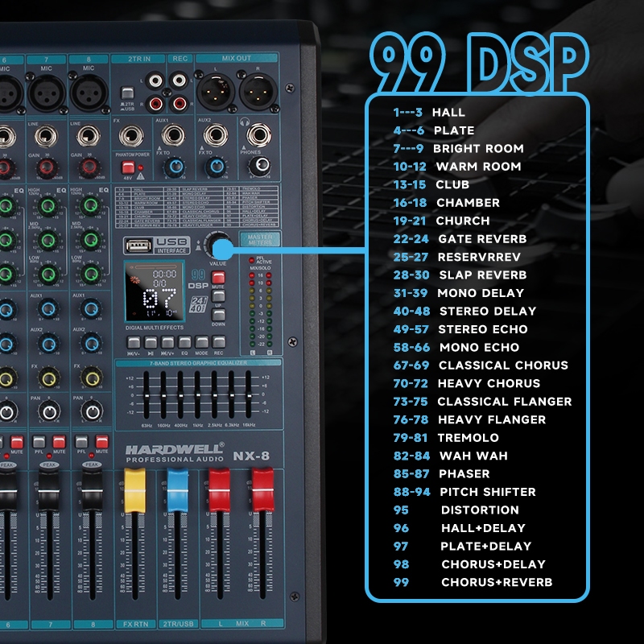Mute channel 8 with its red button
This screenshot has width=644, height=644.
101,443
